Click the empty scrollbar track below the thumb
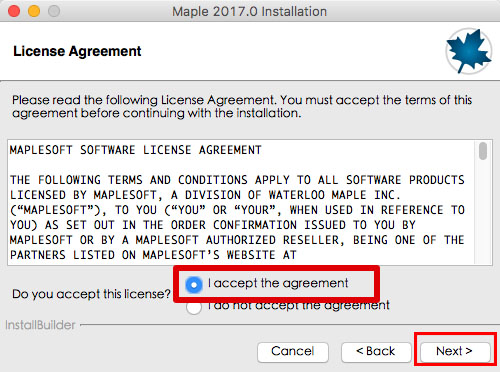This screenshot has height=372, width=500. (483, 212)
